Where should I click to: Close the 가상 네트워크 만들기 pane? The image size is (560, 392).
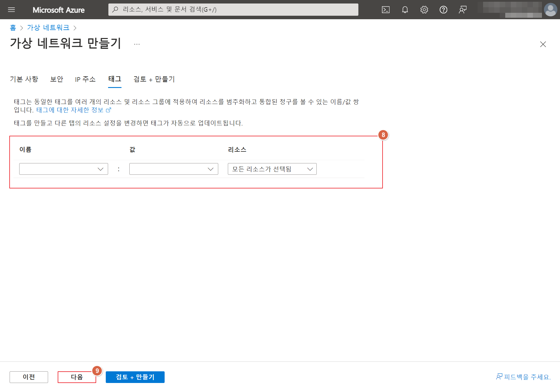(x=543, y=44)
